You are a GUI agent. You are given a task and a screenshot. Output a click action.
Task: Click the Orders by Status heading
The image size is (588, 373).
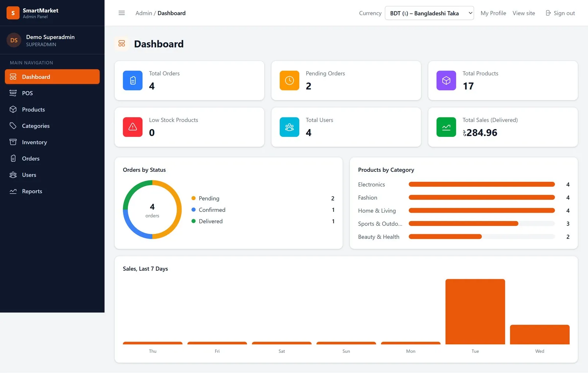pyautogui.click(x=144, y=170)
